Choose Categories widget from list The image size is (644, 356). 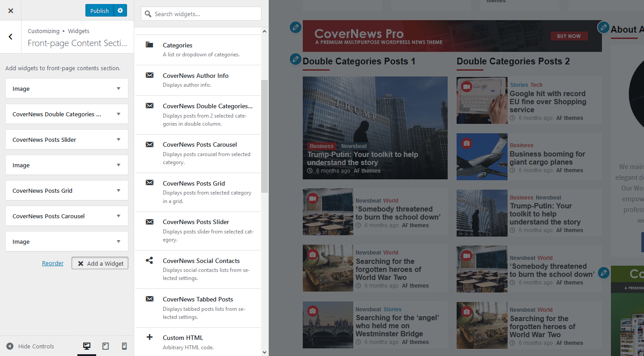pyautogui.click(x=198, y=50)
